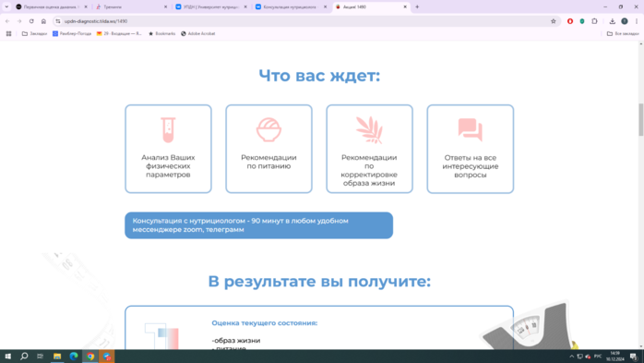Open Task View on the taskbar
The image size is (644, 363).
(41, 356)
